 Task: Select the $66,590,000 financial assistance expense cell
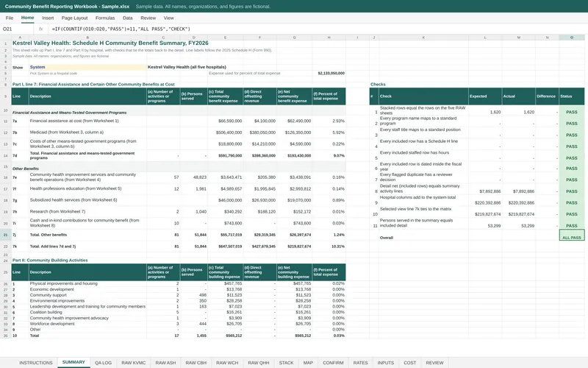(x=226, y=121)
